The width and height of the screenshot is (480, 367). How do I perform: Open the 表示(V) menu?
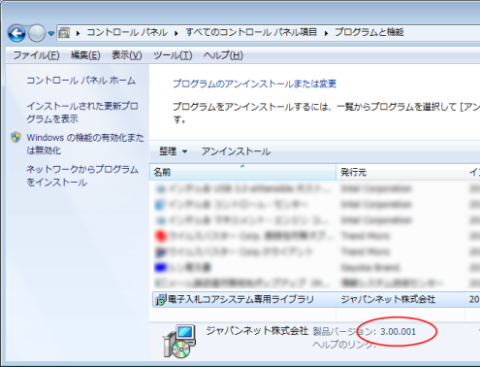[x=127, y=55]
